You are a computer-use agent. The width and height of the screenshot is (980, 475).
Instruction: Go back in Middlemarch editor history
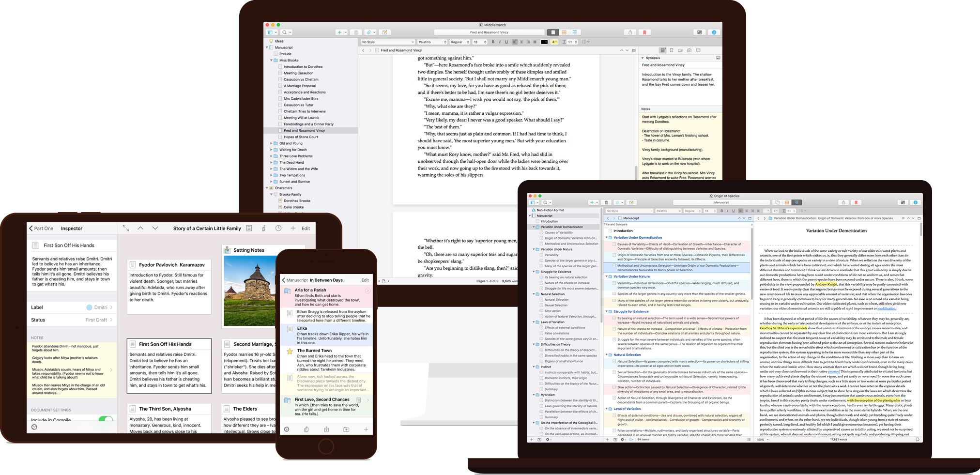pyautogui.click(x=364, y=50)
